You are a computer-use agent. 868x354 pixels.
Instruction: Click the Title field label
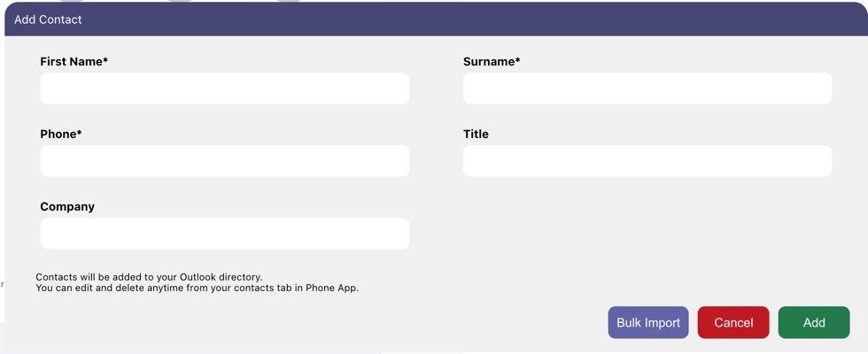point(476,135)
